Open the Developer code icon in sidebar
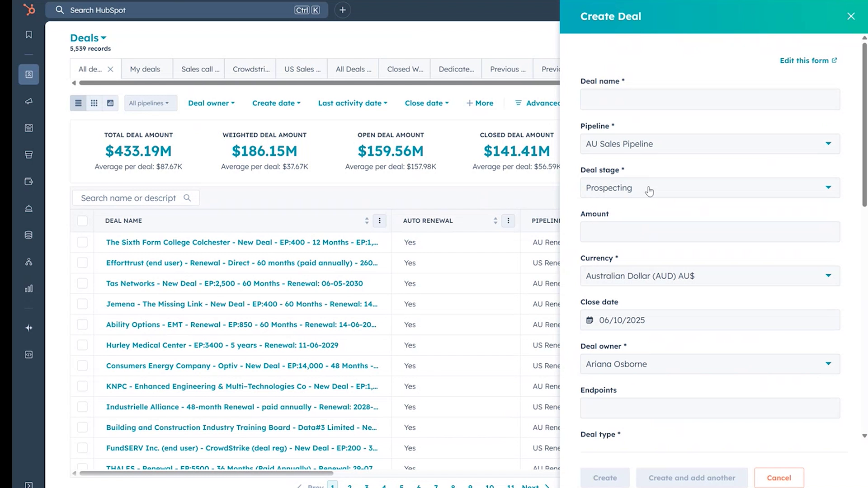Viewport: 868px width, 488px height. point(28,354)
